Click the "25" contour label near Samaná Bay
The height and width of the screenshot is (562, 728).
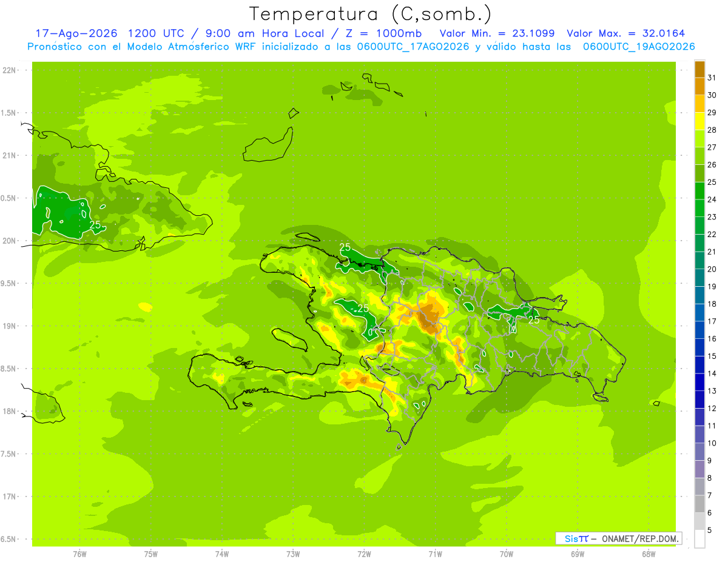click(x=534, y=319)
